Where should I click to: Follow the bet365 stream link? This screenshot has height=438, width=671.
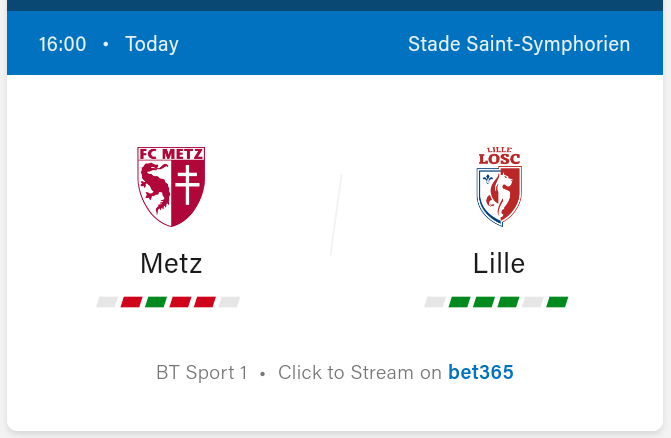(480, 373)
